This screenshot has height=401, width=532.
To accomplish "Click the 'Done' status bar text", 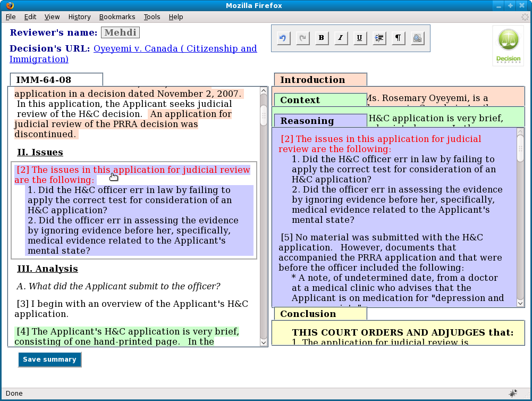I will pos(14,393).
